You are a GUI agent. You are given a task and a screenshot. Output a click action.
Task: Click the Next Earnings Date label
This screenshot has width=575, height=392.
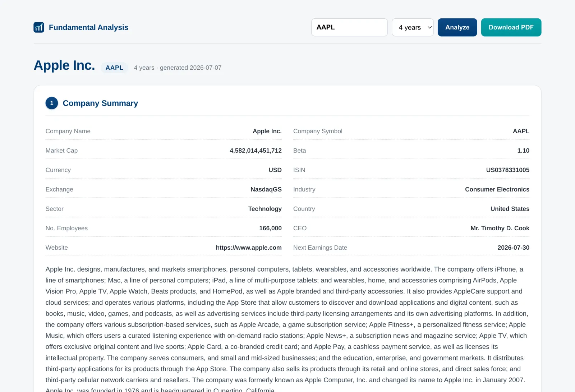pos(320,248)
